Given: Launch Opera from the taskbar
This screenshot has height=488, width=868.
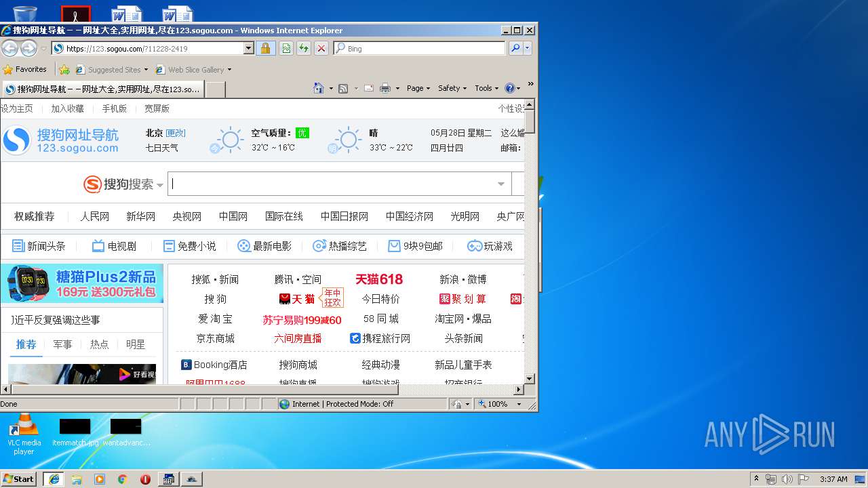Looking at the screenshot, I should (145, 479).
